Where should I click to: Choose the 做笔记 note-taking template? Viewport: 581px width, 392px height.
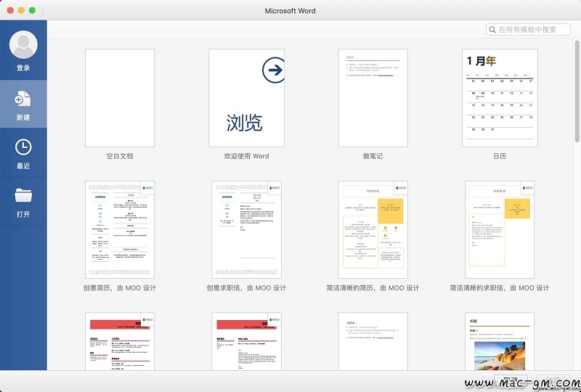(373, 98)
